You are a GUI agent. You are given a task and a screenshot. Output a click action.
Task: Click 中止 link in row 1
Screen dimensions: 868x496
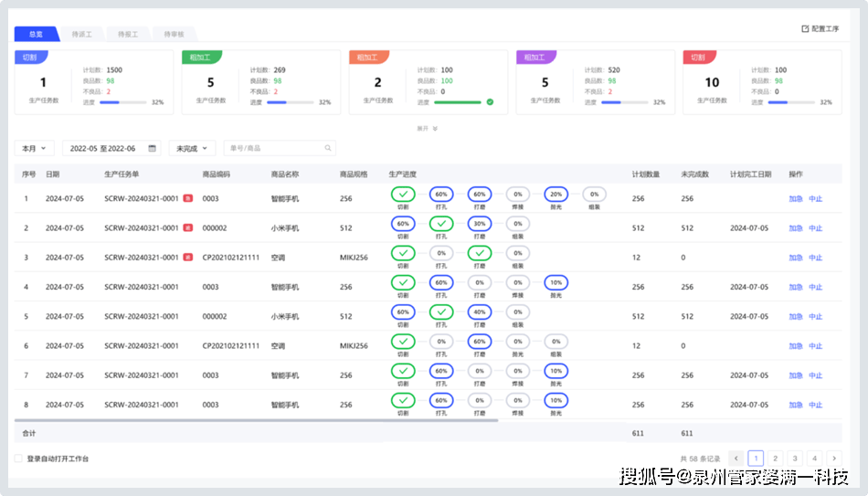(815, 199)
